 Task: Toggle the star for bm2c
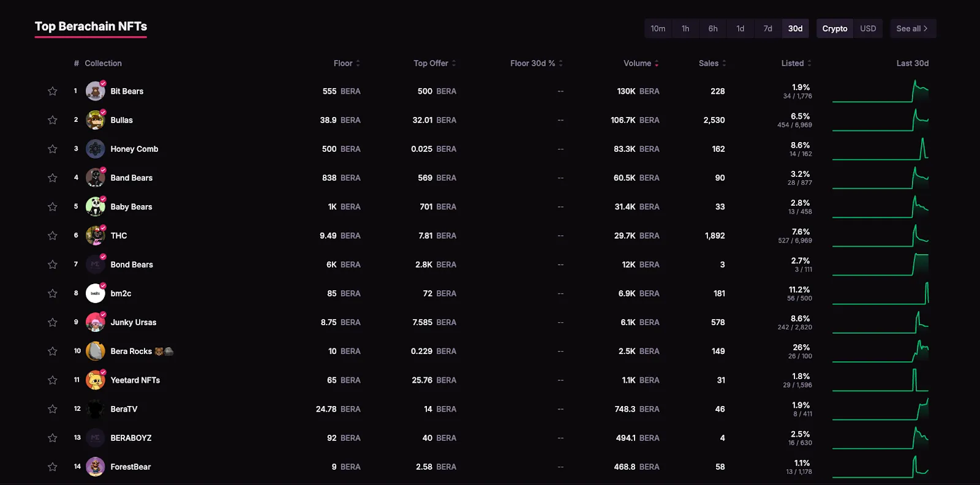(x=53, y=293)
